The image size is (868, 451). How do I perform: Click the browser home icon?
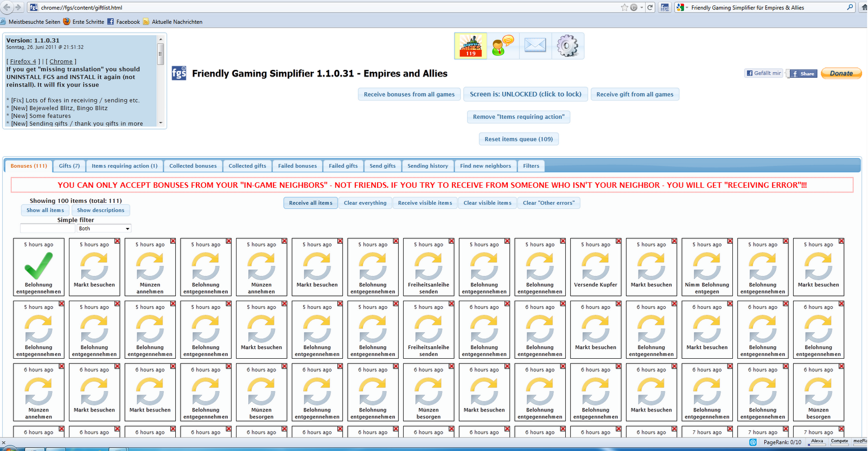pyautogui.click(x=864, y=8)
